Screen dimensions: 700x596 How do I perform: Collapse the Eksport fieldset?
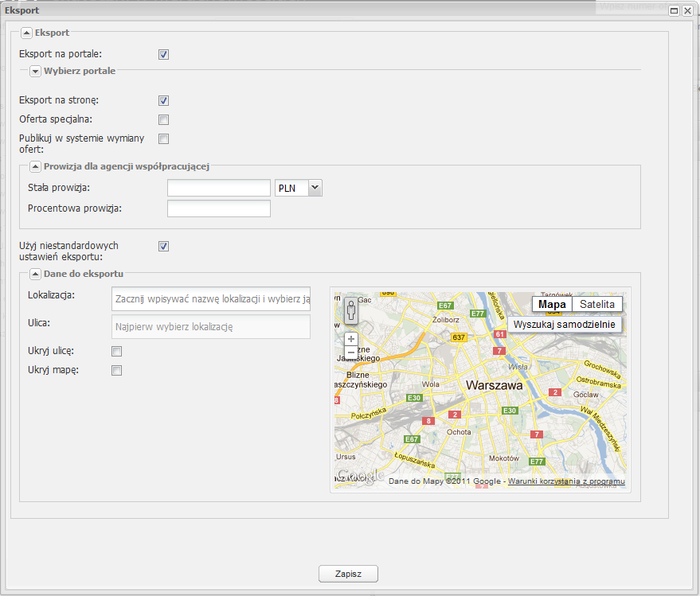coord(27,33)
